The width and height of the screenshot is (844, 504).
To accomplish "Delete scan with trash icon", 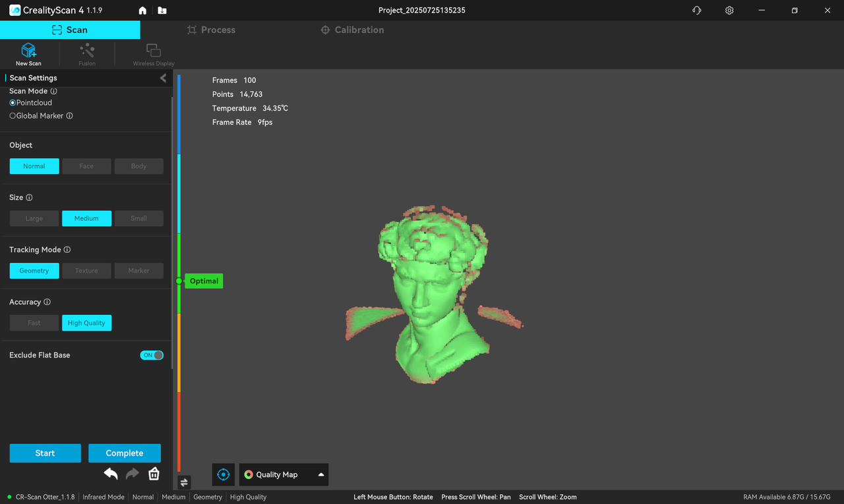I will 154,474.
